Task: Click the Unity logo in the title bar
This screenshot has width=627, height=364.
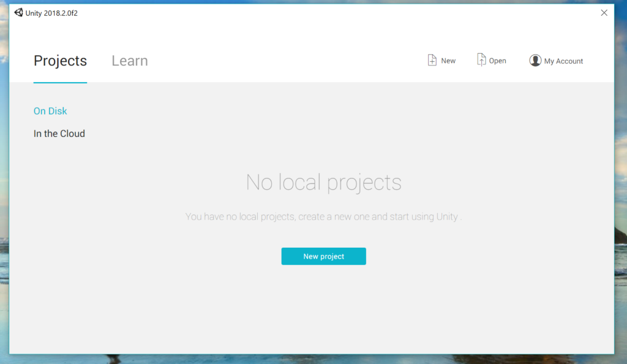Action: (x=18, y=13)
